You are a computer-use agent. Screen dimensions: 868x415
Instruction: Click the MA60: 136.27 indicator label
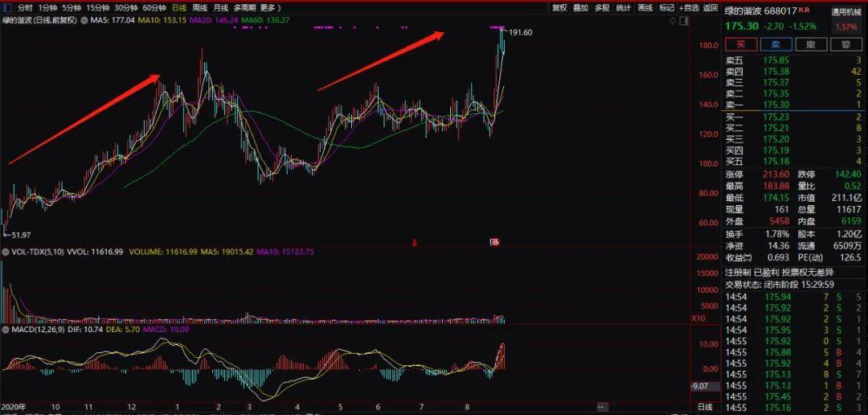coord(265,20)
